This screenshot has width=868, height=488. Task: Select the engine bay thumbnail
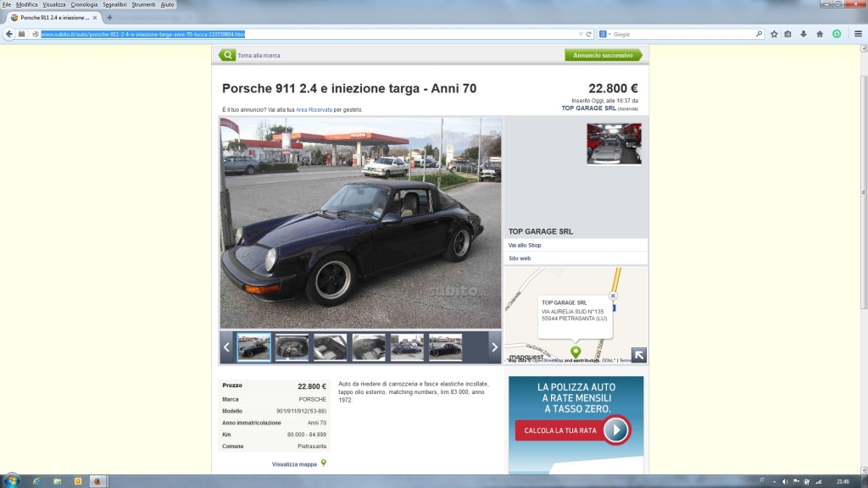click(x=292, y=347)
